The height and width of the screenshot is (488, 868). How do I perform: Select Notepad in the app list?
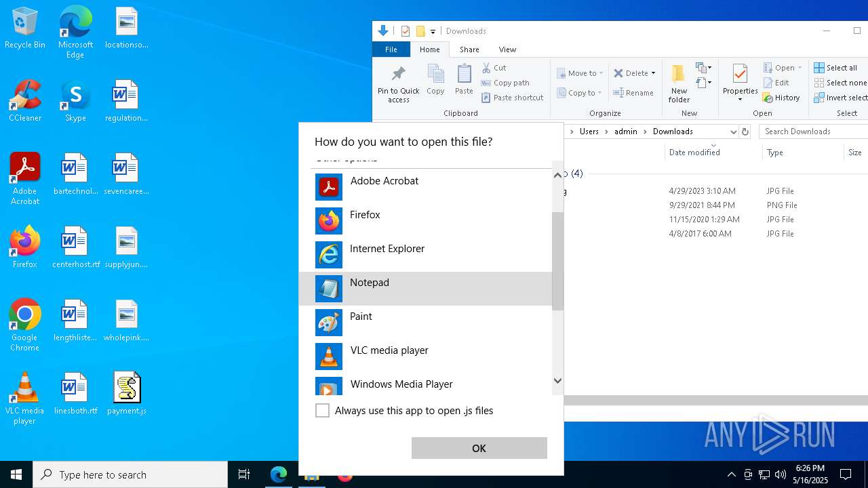click(425, 289)
